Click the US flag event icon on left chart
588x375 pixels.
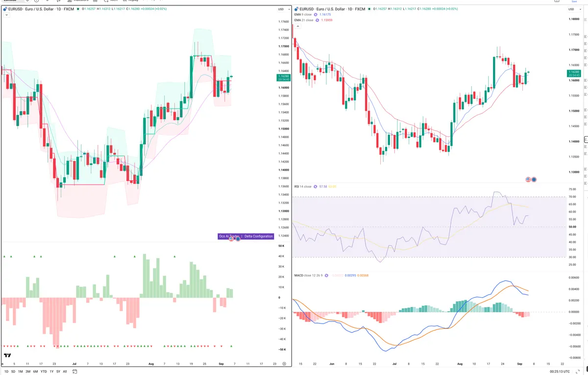coord(231,238)
